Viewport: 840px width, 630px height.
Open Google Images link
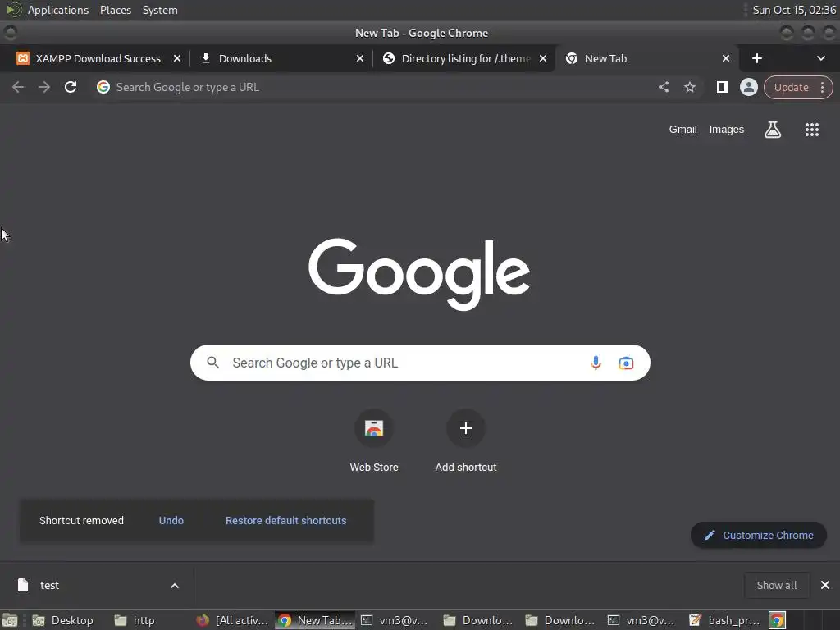(727, 129)
